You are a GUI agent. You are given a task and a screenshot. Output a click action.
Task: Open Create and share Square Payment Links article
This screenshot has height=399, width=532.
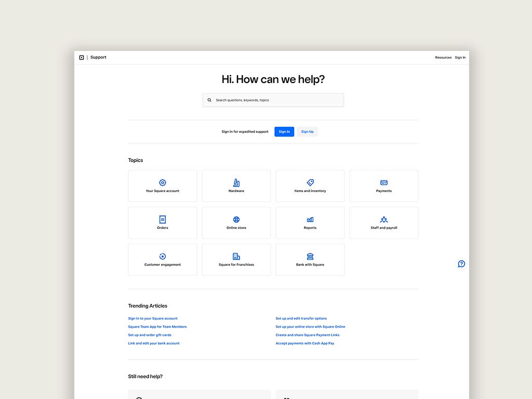pyautogui.click(x=308, y=335)
